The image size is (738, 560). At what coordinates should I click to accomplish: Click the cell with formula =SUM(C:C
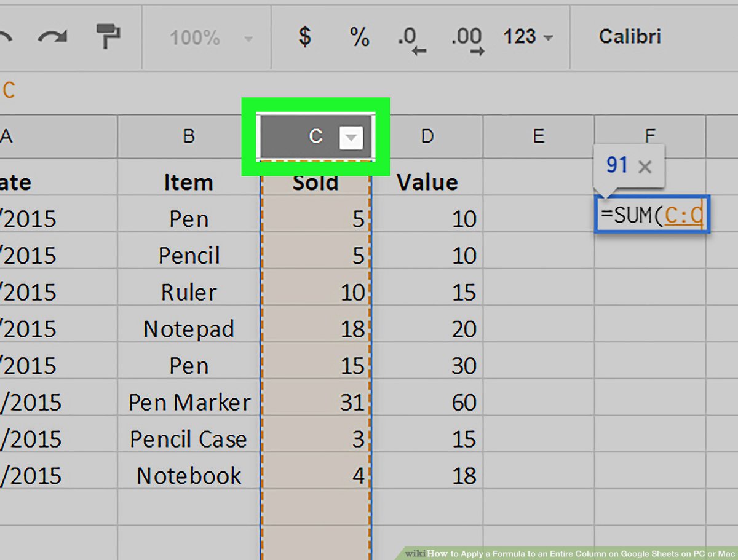pos(652,215)
